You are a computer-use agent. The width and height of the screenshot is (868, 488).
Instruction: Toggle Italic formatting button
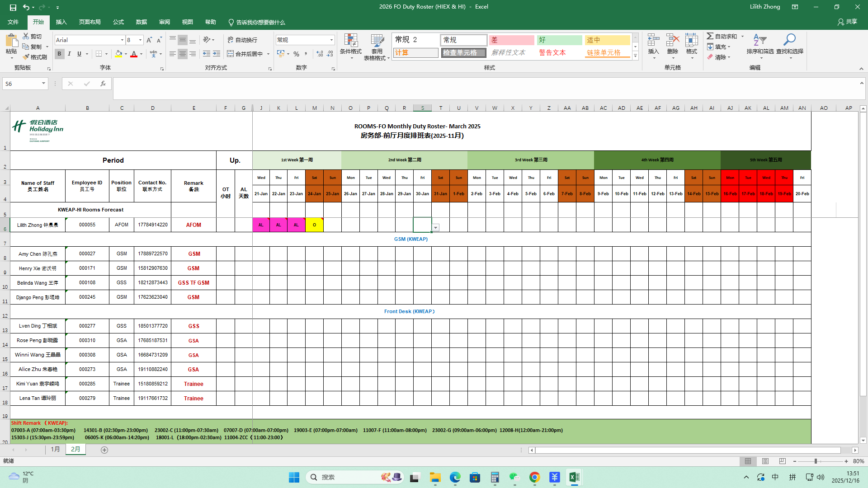(69, 54)
